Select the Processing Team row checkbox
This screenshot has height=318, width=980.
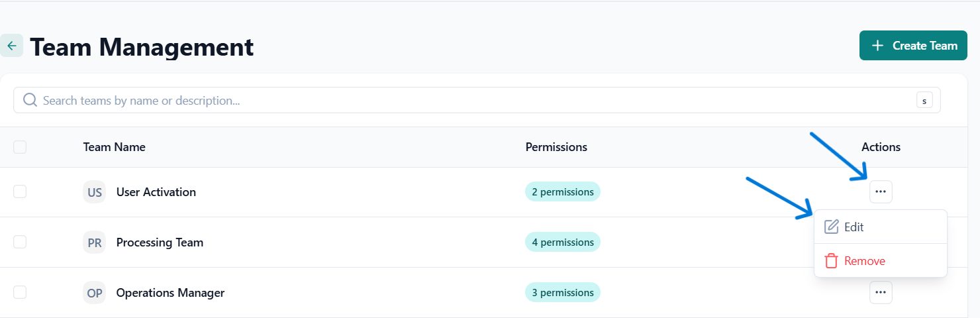[20, 242]
